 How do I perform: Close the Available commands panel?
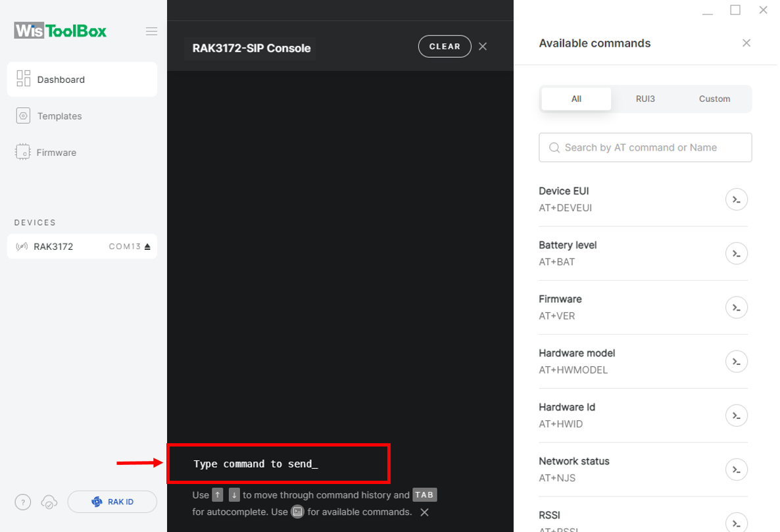[x=746, y=43]
